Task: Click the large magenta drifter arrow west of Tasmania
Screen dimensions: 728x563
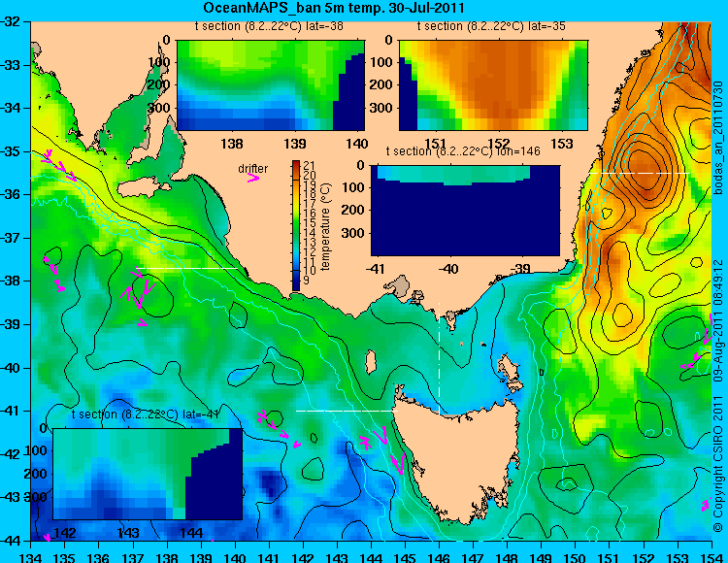Action: pyautogui.click(x=398, y=463)
